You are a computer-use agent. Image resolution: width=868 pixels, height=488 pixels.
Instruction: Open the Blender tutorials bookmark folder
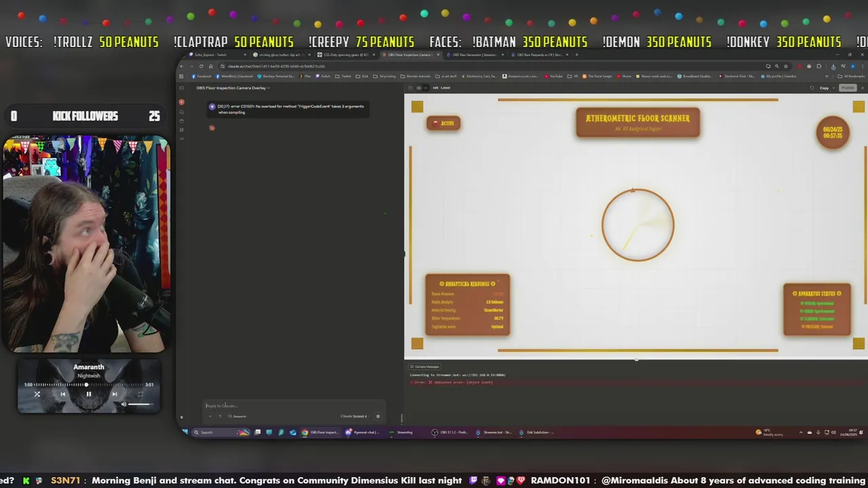[x=416, y=76]
